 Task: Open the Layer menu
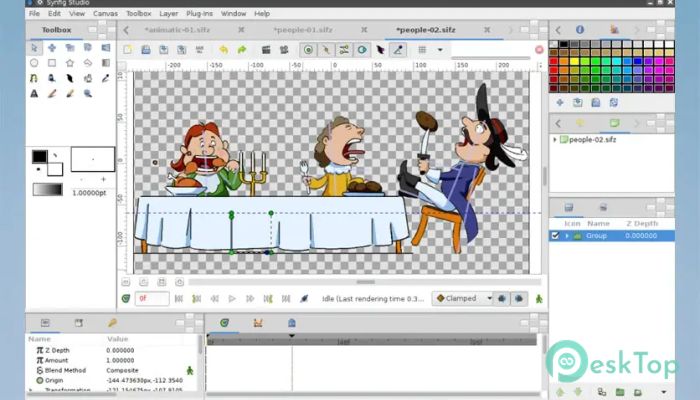click(x=169, y=13)
